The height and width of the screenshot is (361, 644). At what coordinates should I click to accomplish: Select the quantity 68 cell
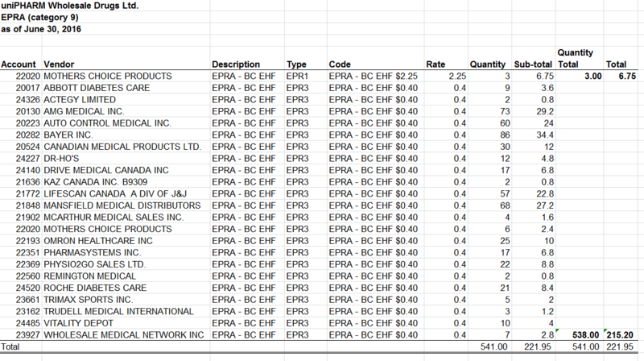point(505,205)
